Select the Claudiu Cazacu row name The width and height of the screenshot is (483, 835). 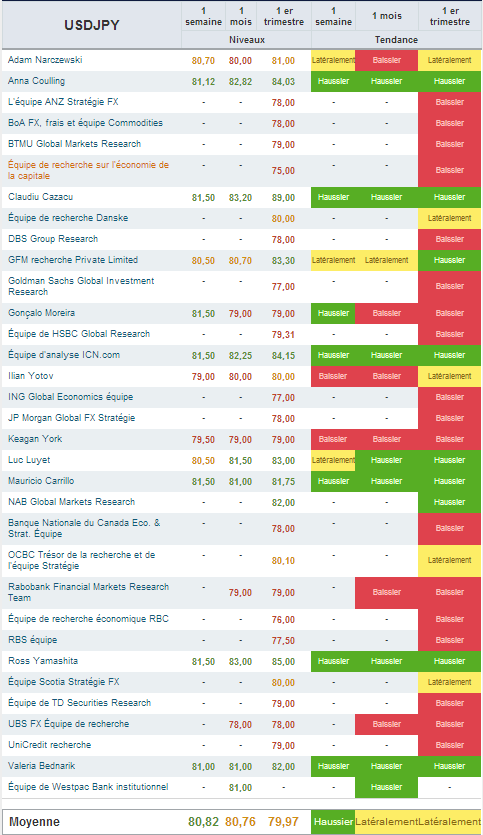tap(40, 197)
